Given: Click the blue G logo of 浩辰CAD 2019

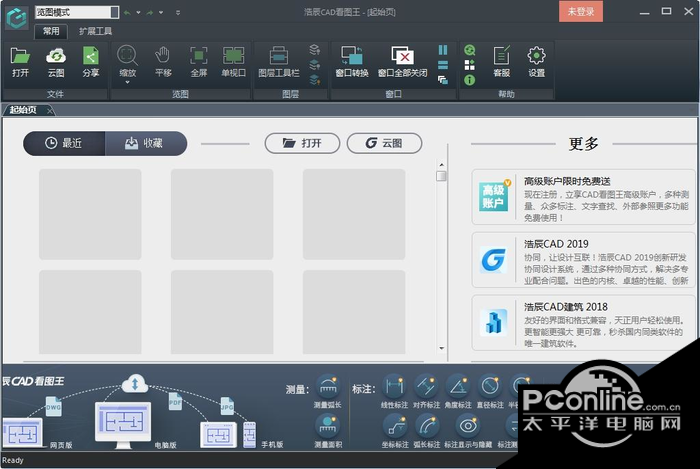Looking at the screenshot, I should coord(493,259).
